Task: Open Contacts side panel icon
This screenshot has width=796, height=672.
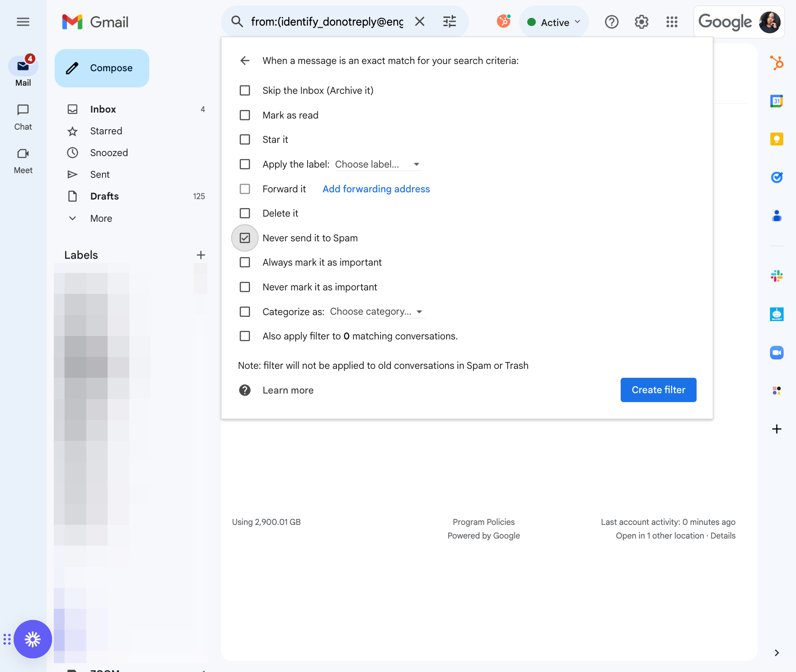Action: coord(777,216)
